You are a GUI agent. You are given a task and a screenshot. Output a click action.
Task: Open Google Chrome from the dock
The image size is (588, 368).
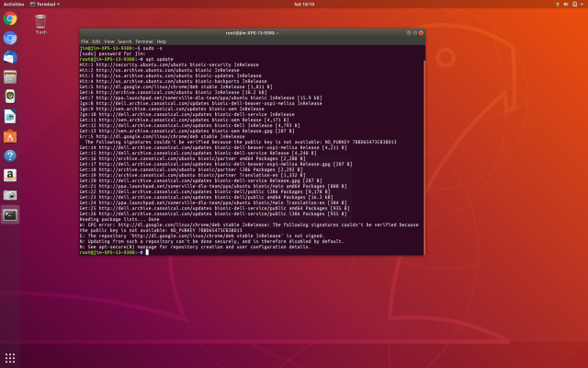tap(10, 18)
